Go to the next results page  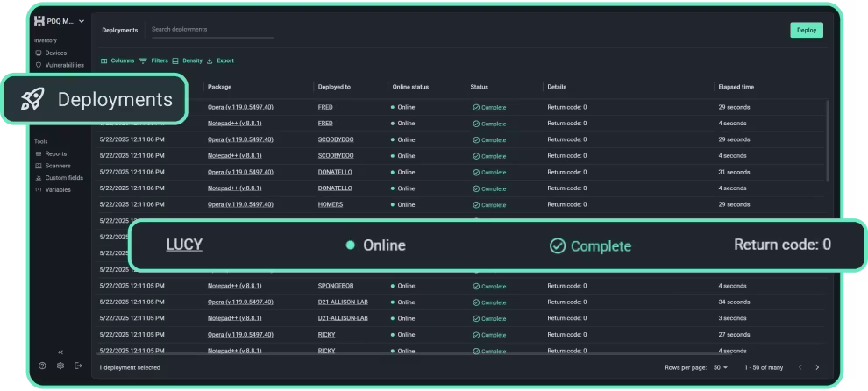pos(817,367)
